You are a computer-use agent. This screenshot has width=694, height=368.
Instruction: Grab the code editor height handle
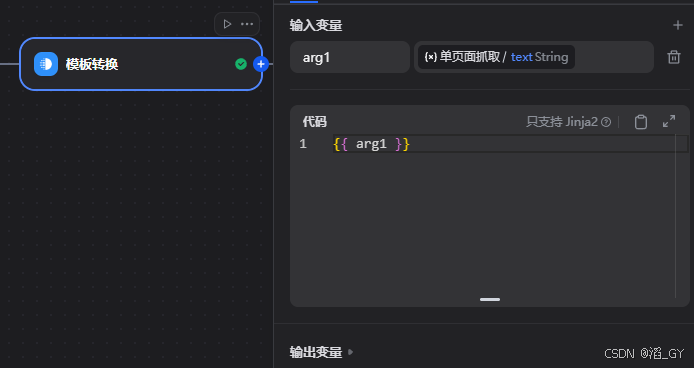pos(490,299)
